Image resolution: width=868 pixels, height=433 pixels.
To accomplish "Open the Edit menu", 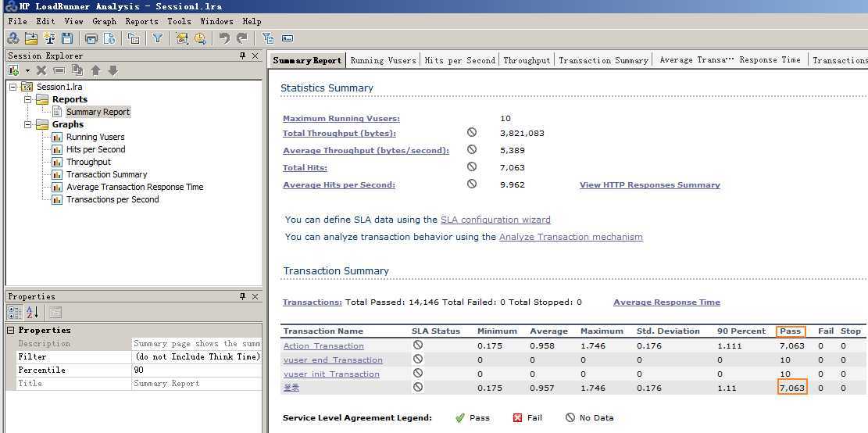I will pos(46,21).
